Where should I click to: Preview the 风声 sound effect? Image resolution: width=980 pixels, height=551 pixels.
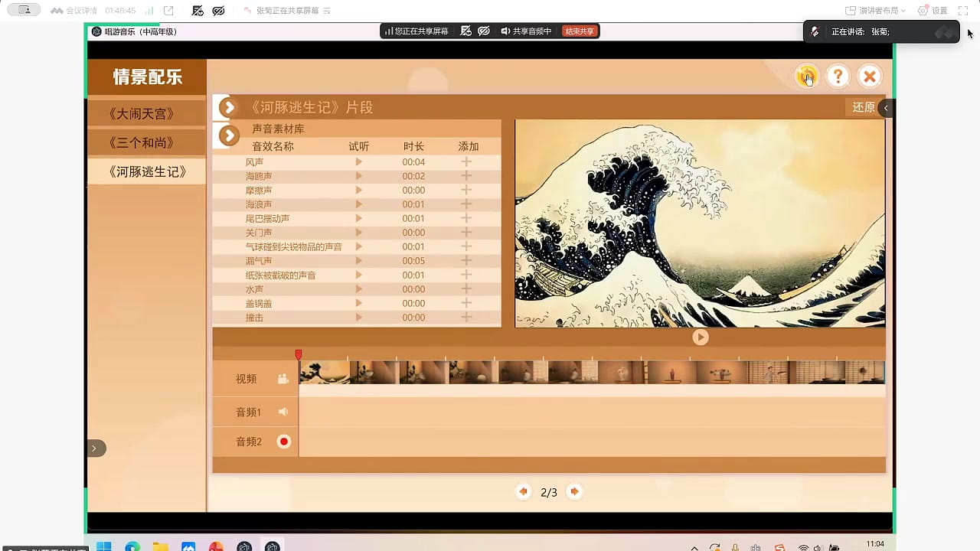click(x=358, y=161)
